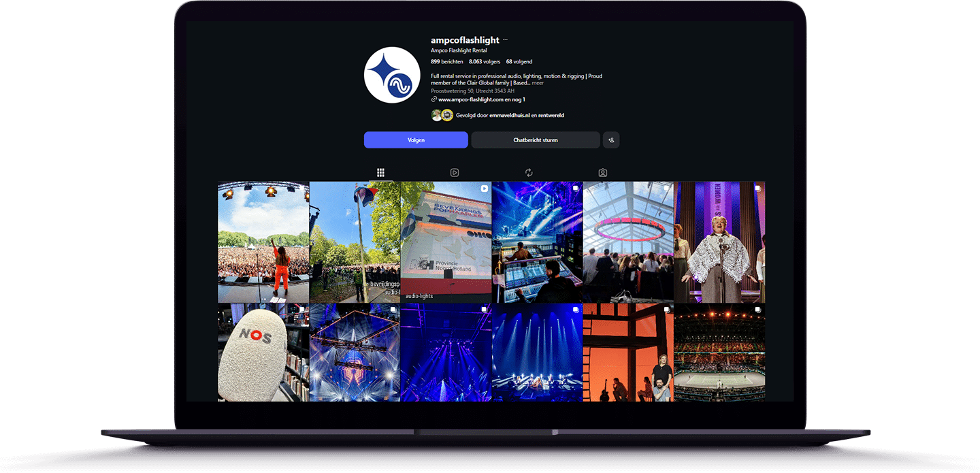
Task: Expand the bio with the 'meer' link
Action: point(538,83)
